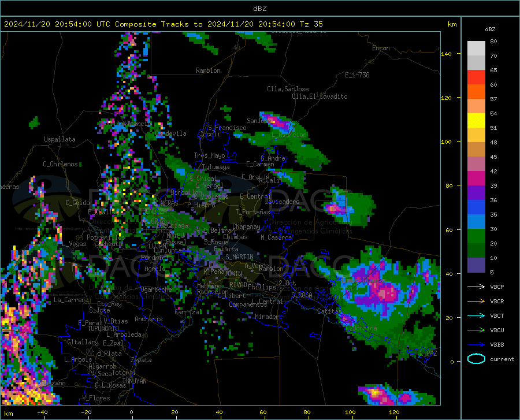Click the cyan 'current' ellipse legend icon
The image size is (520, 420).
pos(476,359)
